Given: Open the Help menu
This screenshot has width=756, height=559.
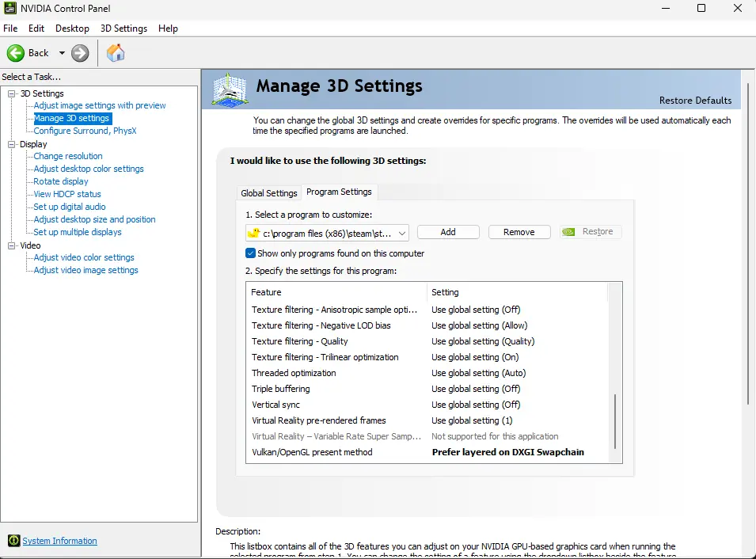Looking at the screenshot, I should [169, 29].
